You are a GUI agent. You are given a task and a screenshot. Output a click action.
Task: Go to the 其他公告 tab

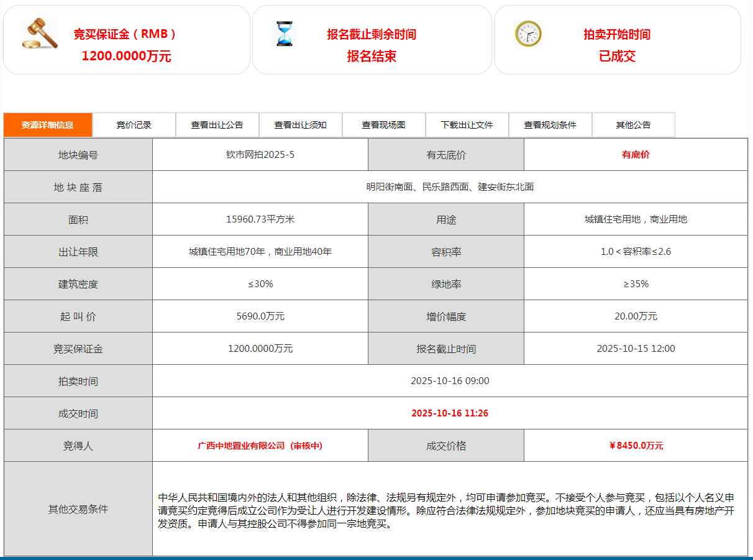click(633, 125)
